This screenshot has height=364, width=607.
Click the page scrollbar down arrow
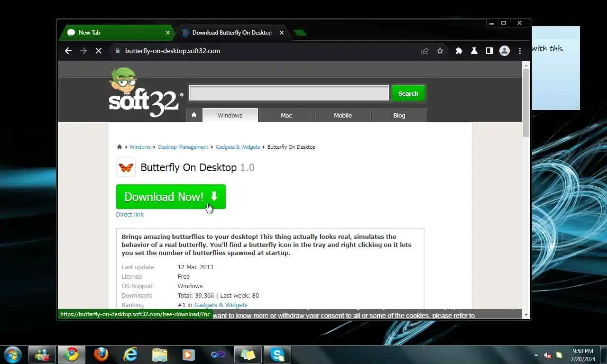click(526, 315)
